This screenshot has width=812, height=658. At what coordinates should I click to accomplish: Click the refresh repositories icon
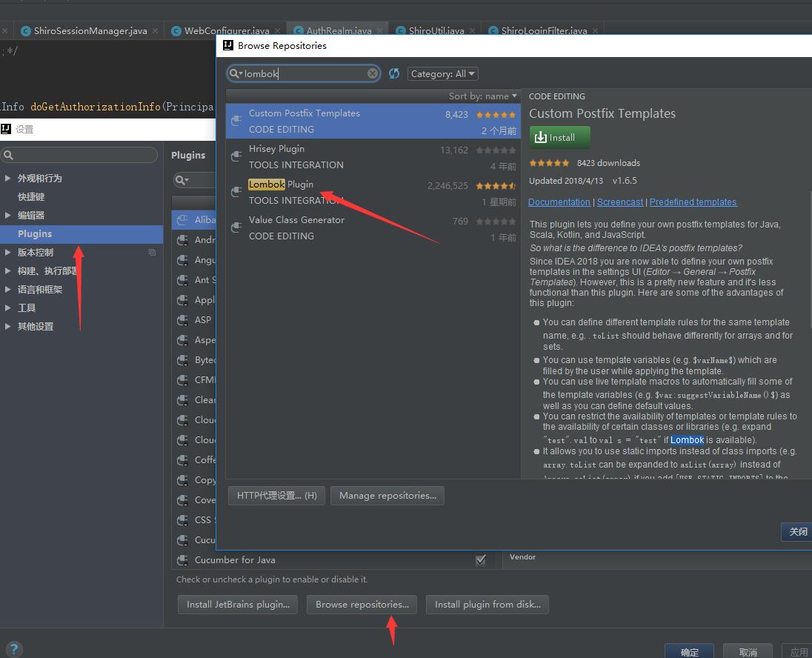pyautogui.click(x=394, y=73)
